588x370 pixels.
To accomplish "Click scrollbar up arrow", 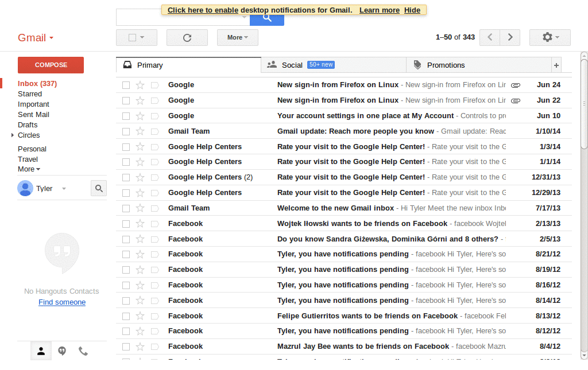I will [584, 56].
